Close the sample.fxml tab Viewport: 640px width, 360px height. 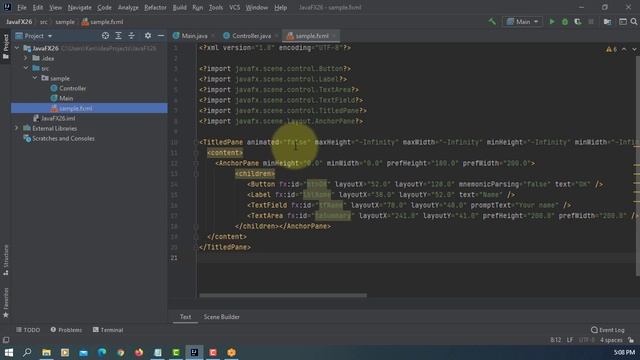tap(334, 36)
